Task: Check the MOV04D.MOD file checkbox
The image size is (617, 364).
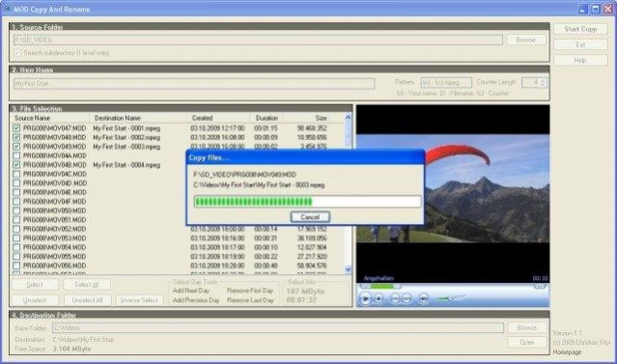Action: (x=16, y=183)
